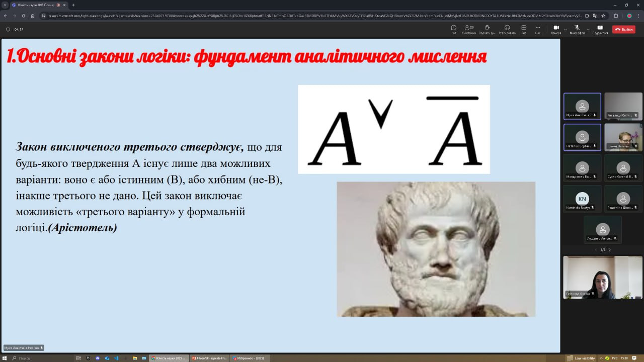Go to previous page of participants

point(596,250)
